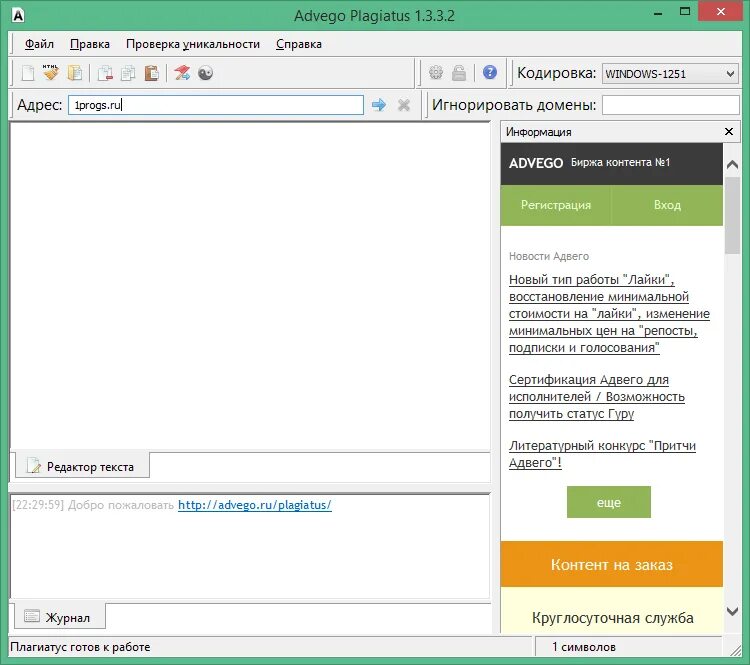The image size is (750, 665).
Task: Click the yin-yang deep check icon
Action: (206, 73)
